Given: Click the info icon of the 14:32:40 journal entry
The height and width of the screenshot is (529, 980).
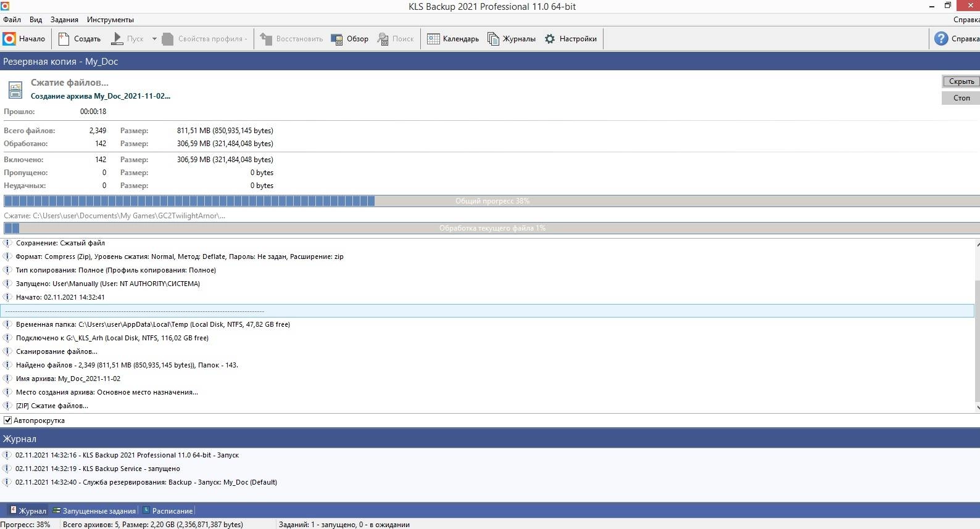Looking at the screenshot, I should tap(7, 482).
